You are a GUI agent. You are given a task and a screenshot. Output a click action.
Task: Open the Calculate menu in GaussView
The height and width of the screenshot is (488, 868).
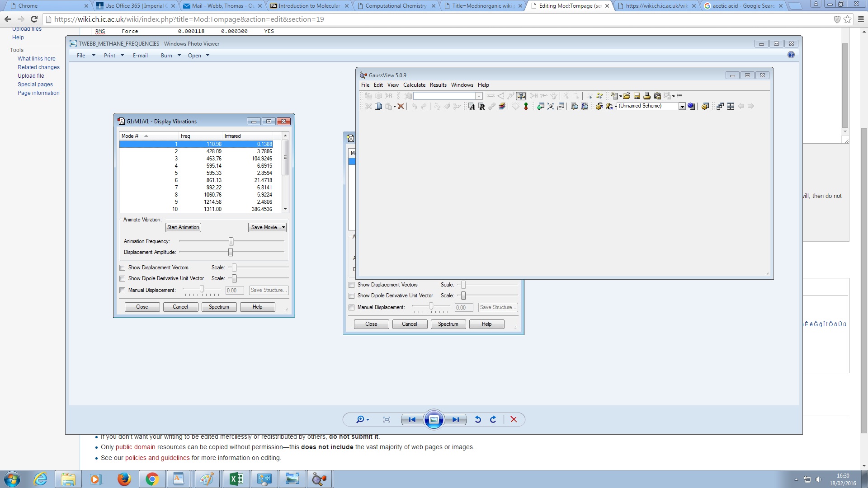pos(414,85)
